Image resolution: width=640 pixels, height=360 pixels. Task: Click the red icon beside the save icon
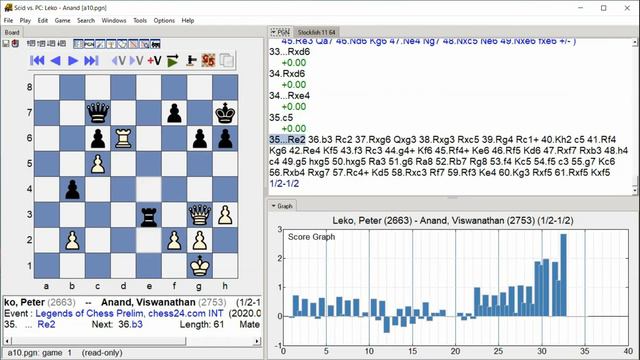coord(16,43)
